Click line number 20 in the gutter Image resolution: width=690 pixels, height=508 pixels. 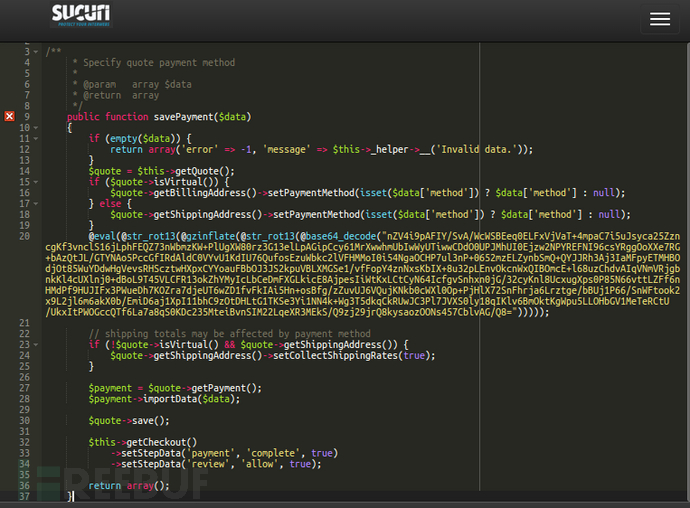point(24,236)
